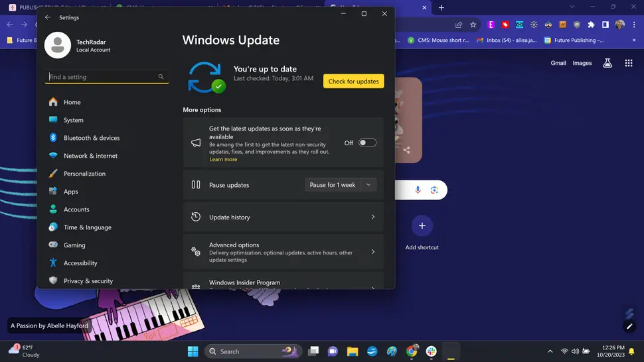
Task: Click the Advanced options gears icon
Action: click(196, 252)
